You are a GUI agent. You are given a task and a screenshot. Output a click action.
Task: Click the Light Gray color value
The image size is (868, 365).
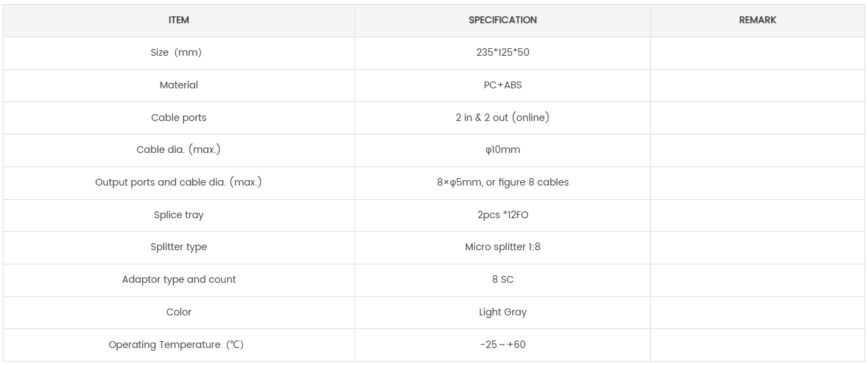tap(503, 312)
